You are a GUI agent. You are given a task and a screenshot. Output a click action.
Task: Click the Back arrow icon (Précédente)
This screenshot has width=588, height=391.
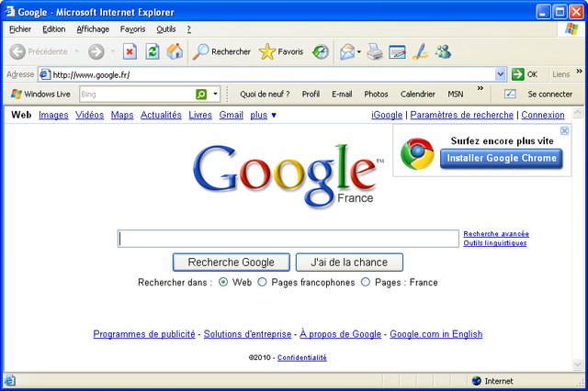[17, 51]
